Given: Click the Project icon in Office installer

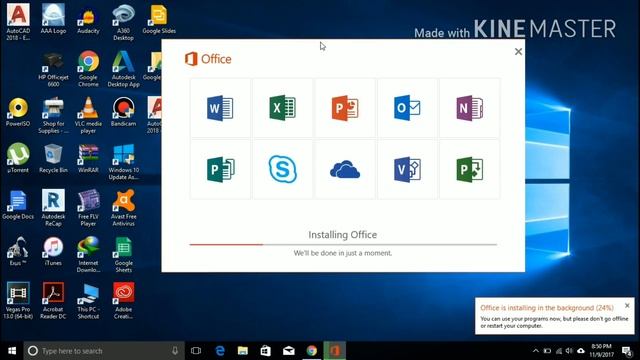Looking at the screenshot, I should coord(469,169).
